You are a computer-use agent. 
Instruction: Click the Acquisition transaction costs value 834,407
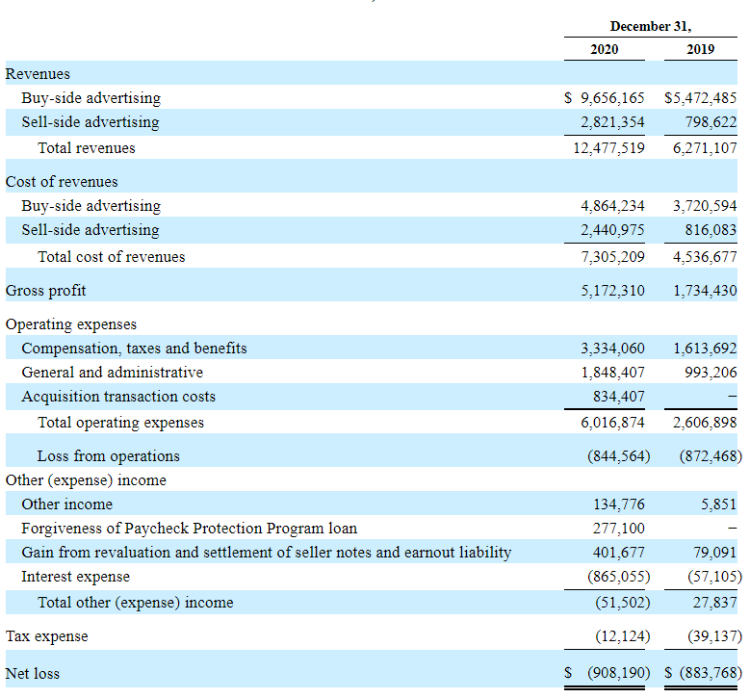[618, 396]
